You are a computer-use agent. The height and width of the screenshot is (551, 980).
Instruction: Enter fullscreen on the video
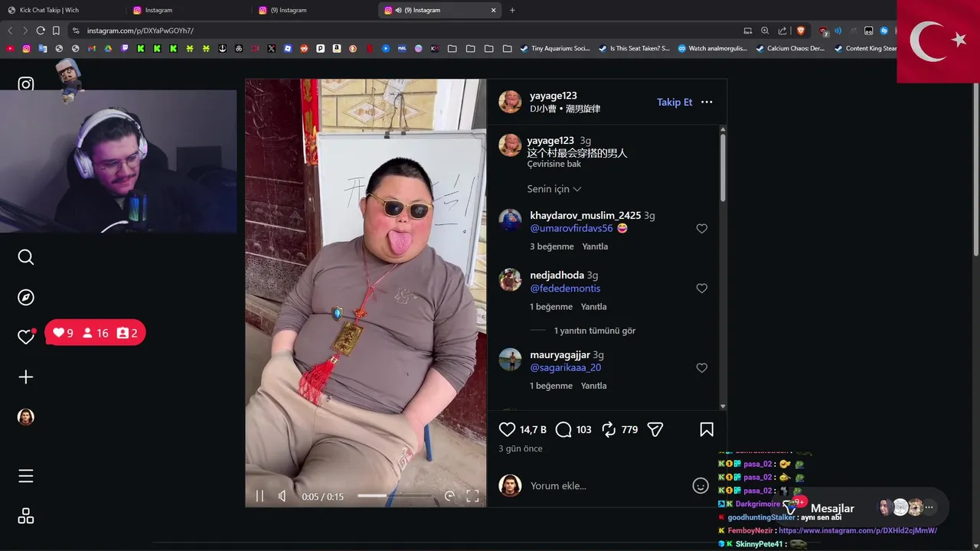pos(472,496)
